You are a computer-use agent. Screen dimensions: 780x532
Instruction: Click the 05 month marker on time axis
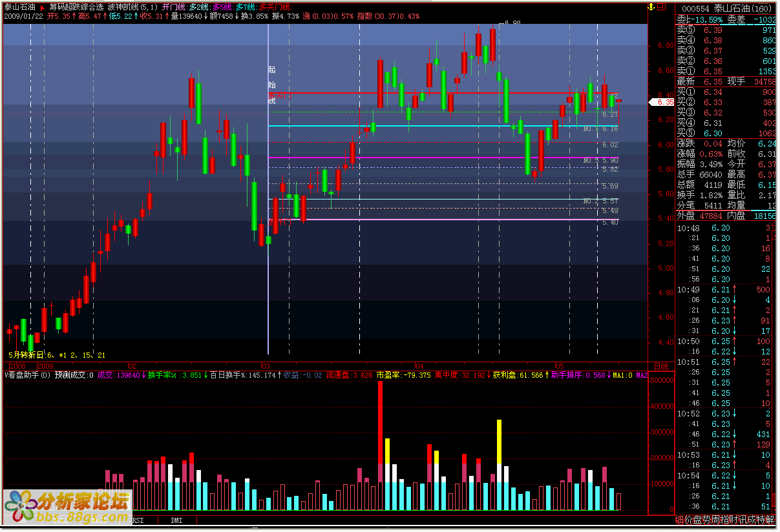(x=560, y=366)
